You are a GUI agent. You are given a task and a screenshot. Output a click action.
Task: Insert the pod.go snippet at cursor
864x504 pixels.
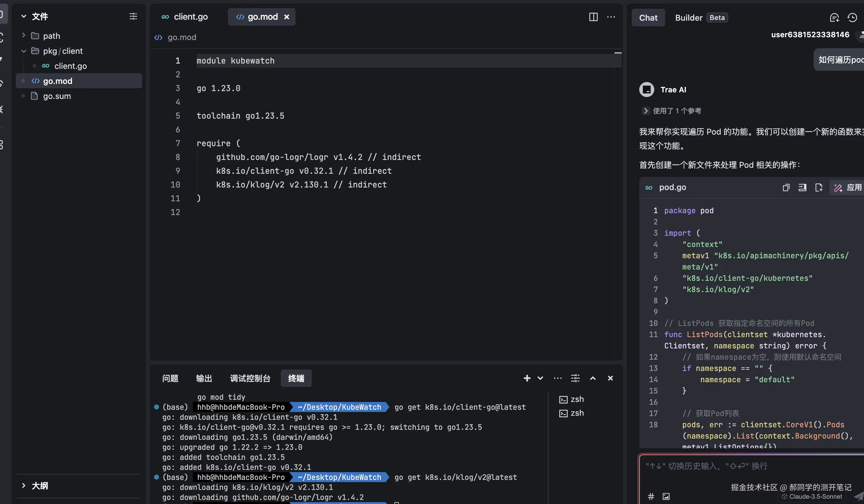point(802,188)
